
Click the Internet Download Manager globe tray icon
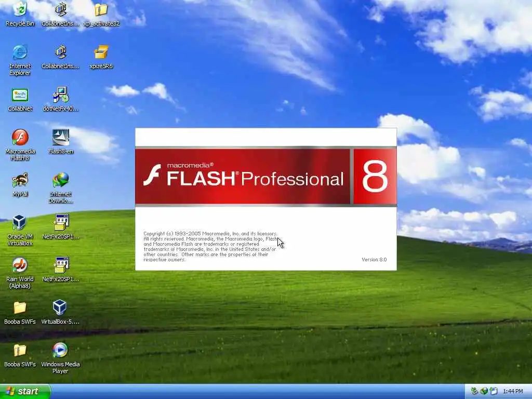point(484,391)
